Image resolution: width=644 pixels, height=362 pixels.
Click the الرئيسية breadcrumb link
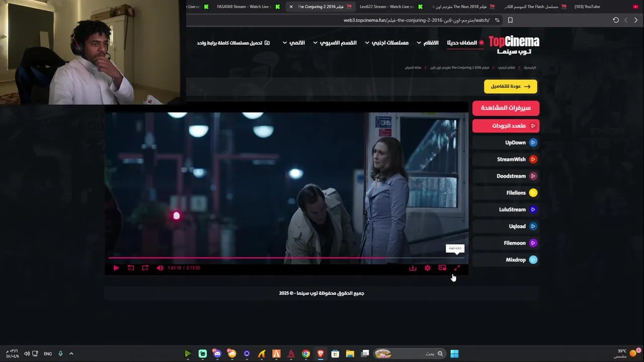(x=530, y=67)
